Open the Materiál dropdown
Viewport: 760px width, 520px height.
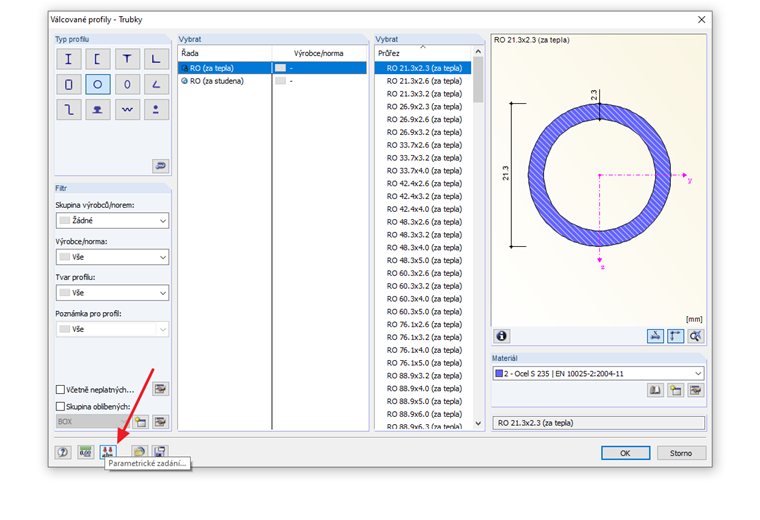coord(598,374)
